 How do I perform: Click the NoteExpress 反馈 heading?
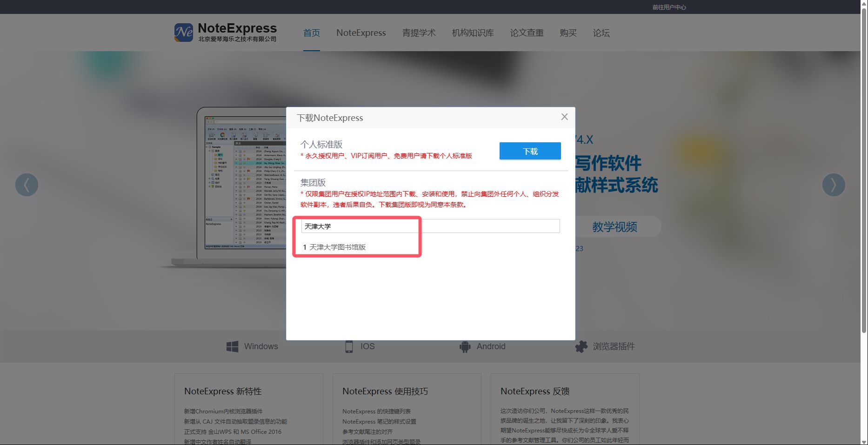535,391
